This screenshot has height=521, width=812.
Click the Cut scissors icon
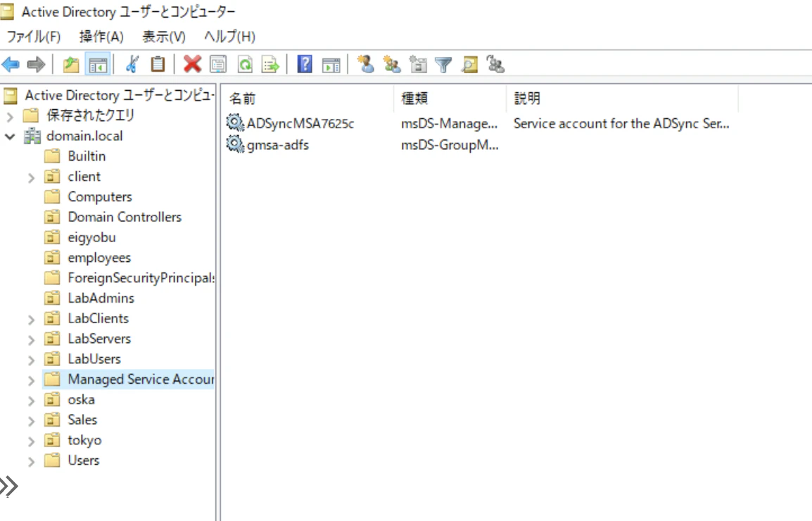coord(132,65)
